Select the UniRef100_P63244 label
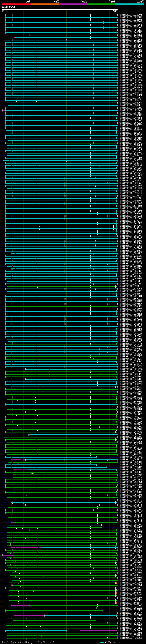This screenshot has height=644, width=146. pos(131,87)
